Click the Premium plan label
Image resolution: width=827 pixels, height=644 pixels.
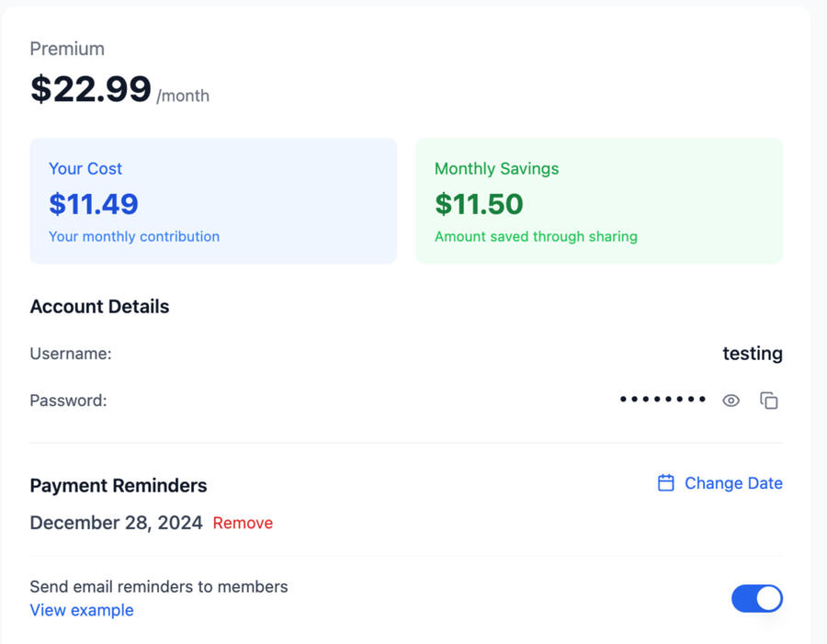(x=67, y=49)
